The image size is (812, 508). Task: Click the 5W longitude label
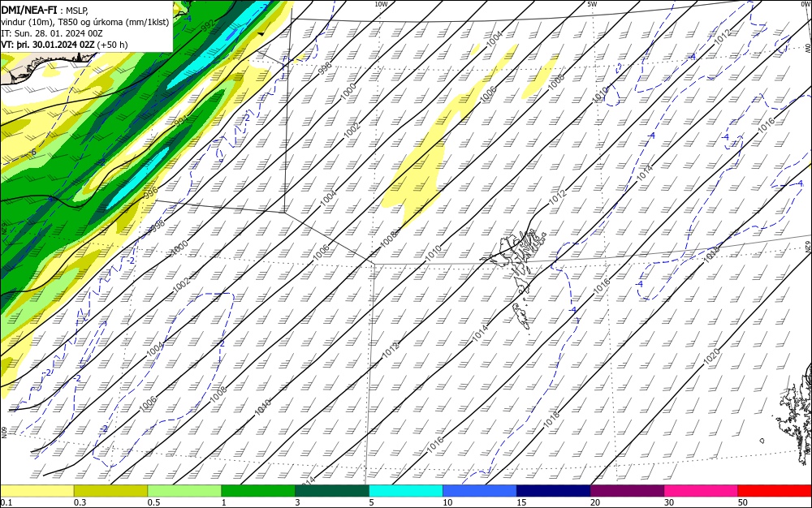(592, 4)
